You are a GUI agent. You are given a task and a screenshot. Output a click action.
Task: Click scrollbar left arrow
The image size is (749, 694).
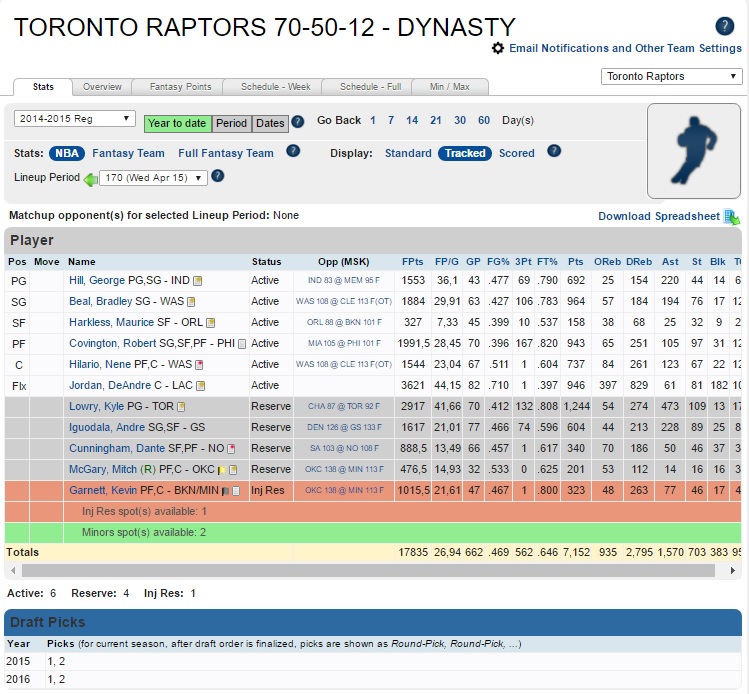(13, 570)
